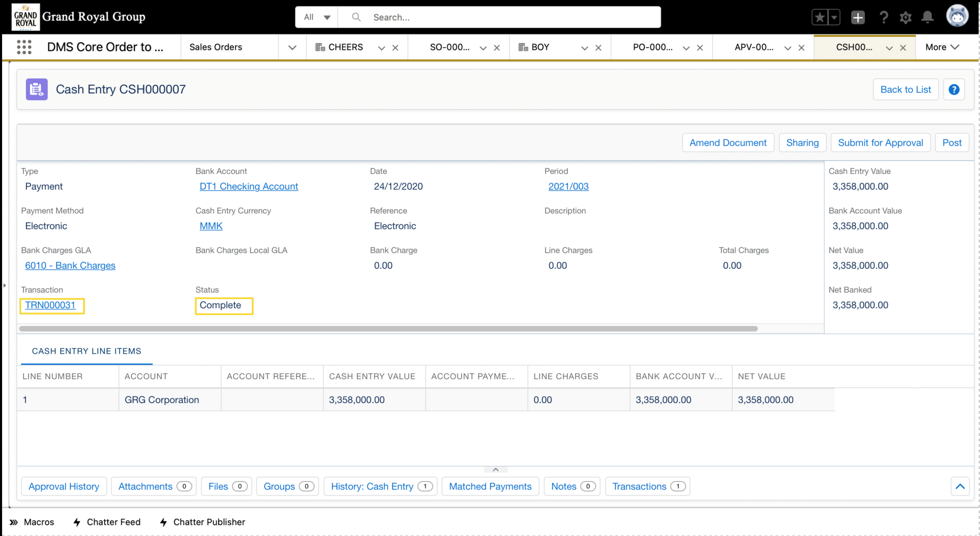Collapse the related lists panel chevron
Image resolution: width=980 pixels, height=536 pixels.
(x=960, y=486)
